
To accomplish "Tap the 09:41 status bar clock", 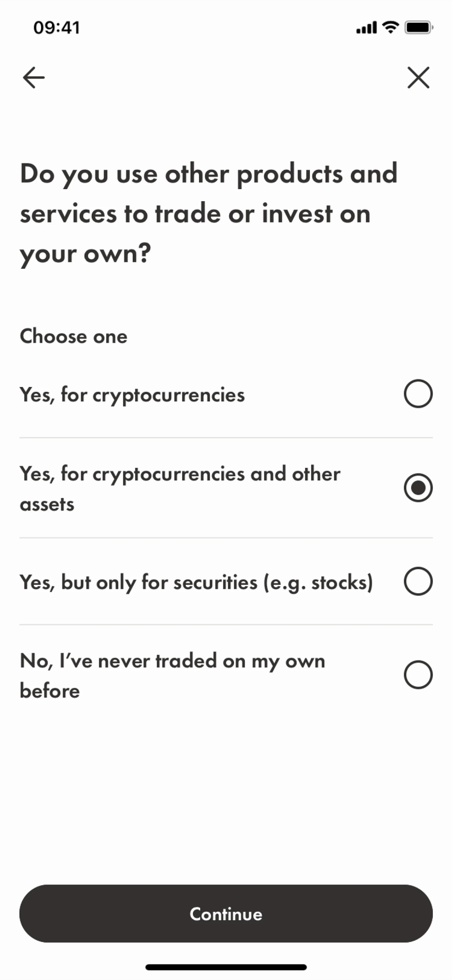I will 57,28.
